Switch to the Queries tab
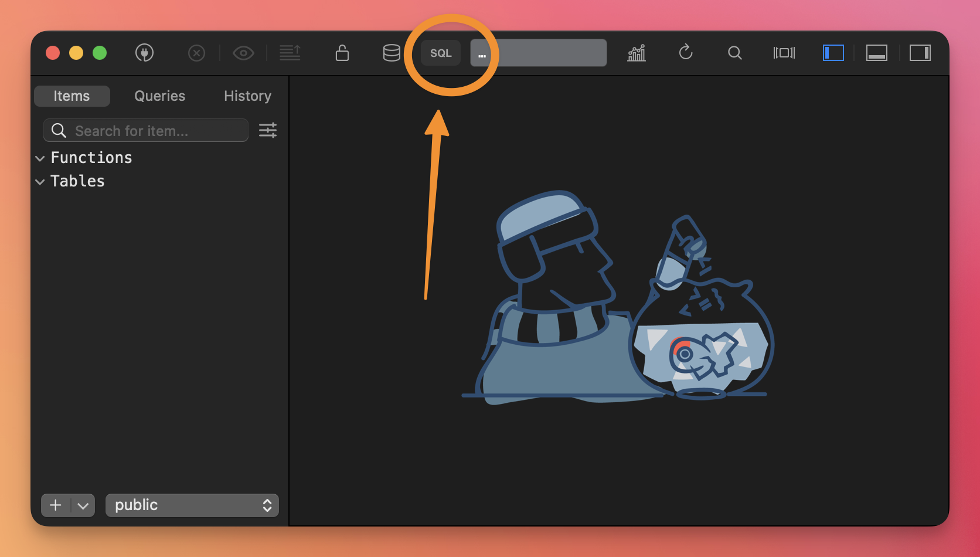This screenshot has width=980, height=557. 159,96
